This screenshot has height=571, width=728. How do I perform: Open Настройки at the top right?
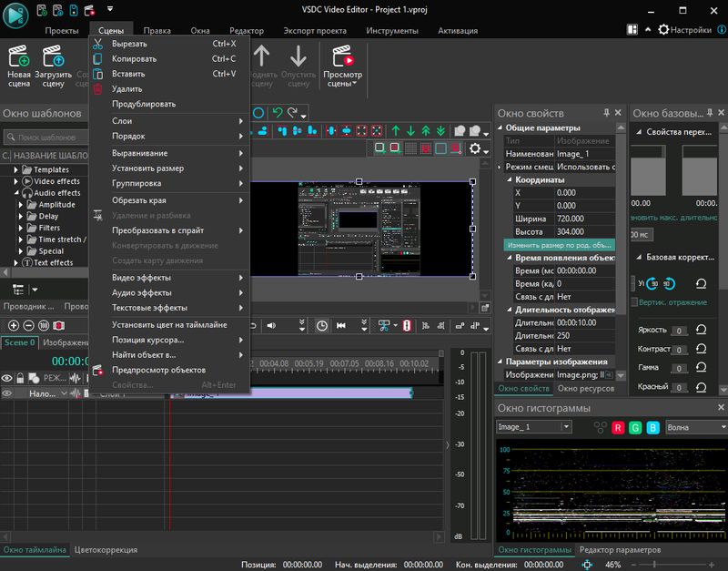point(690,30)
